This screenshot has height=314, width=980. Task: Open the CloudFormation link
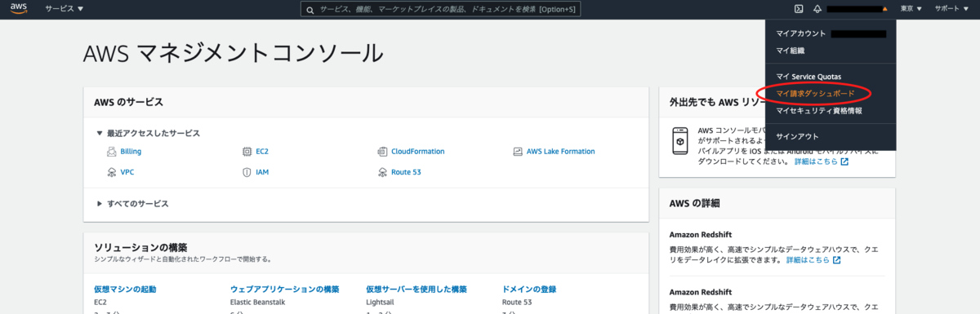418,152
